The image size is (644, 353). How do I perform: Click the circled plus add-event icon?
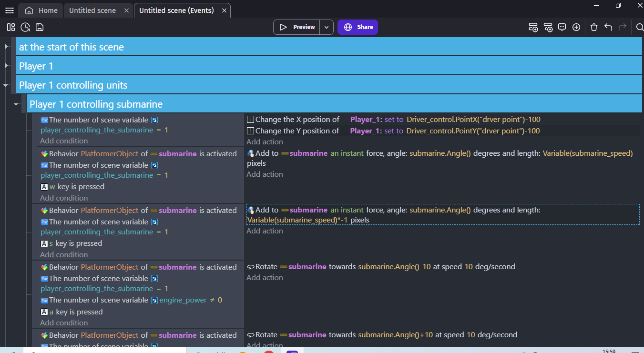(x=576, y=27)
